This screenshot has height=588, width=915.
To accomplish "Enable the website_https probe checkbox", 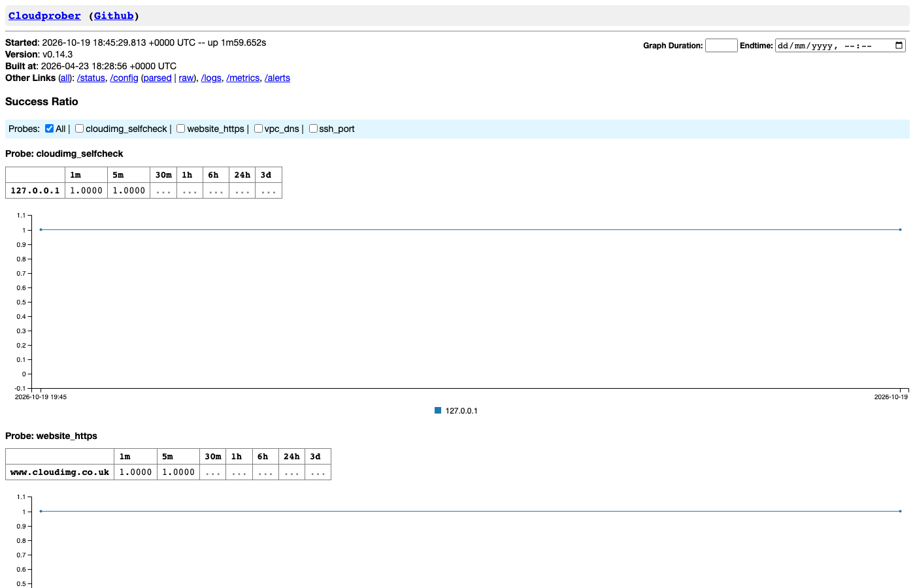I will (x=181, y=129).
